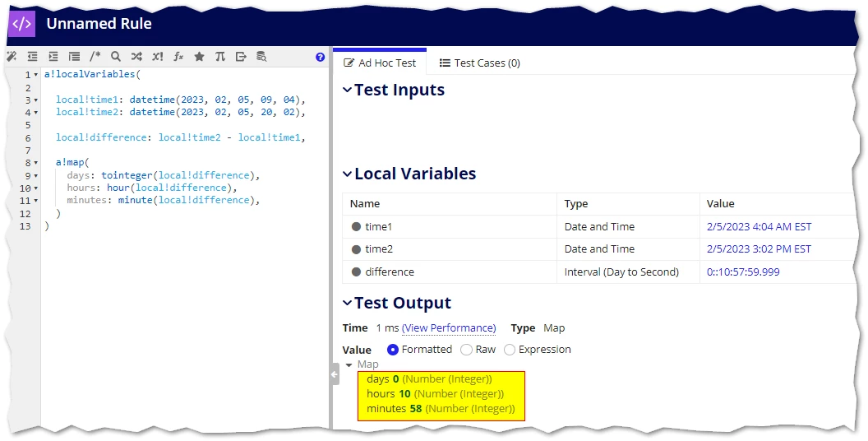Fold code at line 10 arrow
Image resolution: width=868 pixels, height=441 pixels.
[36, 189]
